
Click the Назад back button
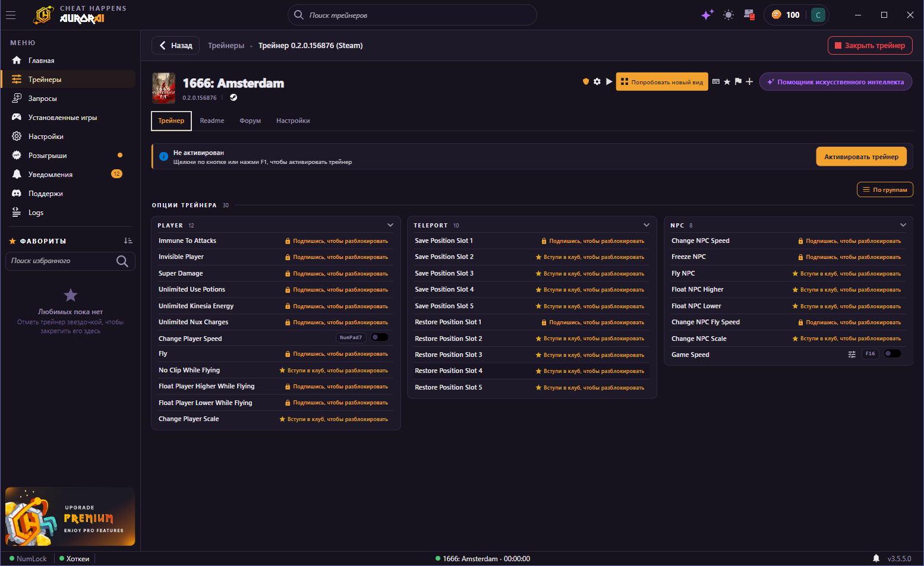point(176,46)
